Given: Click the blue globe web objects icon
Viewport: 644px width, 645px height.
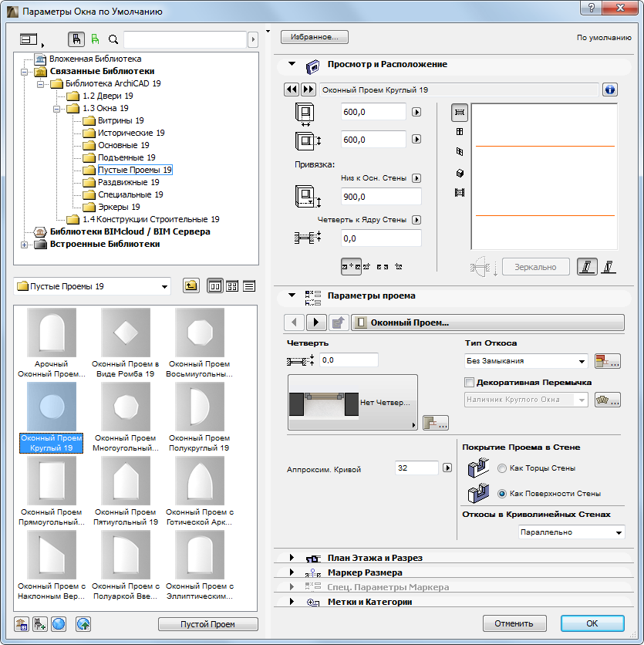Looking at the screenshot, I should click(59, 624).
